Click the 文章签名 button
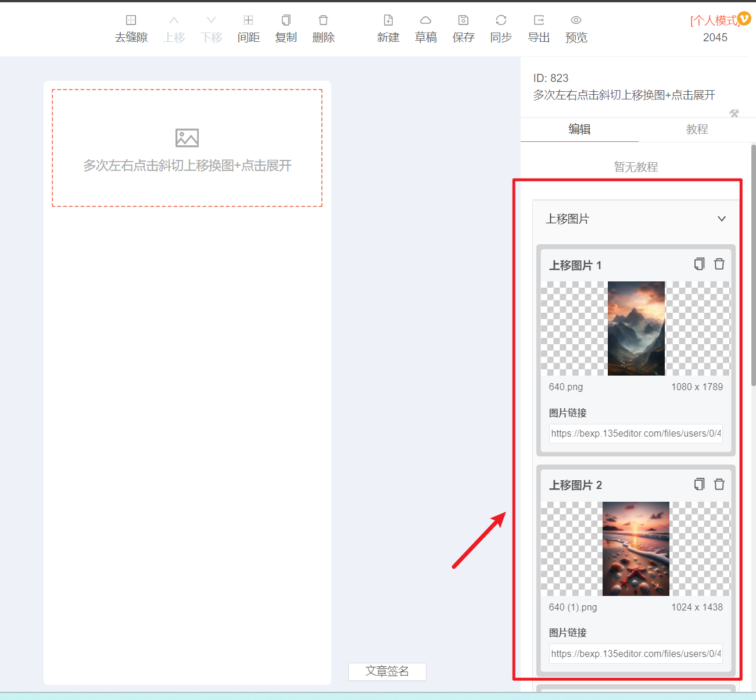Viewport: 756px width, 700px height. (387, 672)
